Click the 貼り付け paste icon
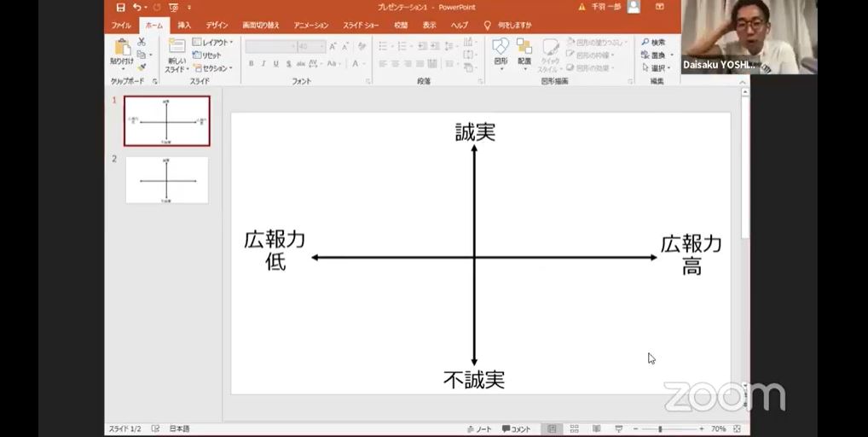Viewport: 868px width, 437px height. pos(122,48)
